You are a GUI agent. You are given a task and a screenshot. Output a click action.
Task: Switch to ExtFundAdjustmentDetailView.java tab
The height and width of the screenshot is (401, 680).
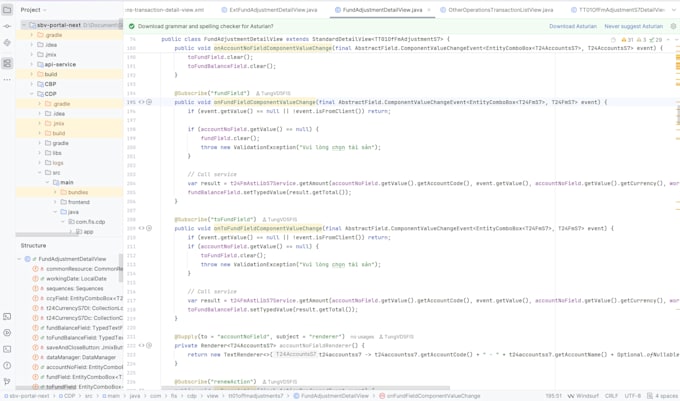tap(269, 10)
